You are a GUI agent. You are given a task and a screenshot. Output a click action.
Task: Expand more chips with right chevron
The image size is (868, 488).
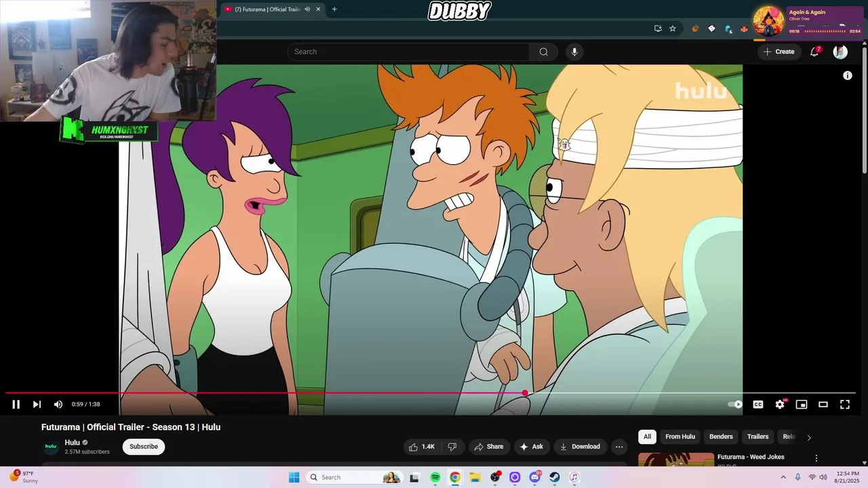[x=808, y=437]
